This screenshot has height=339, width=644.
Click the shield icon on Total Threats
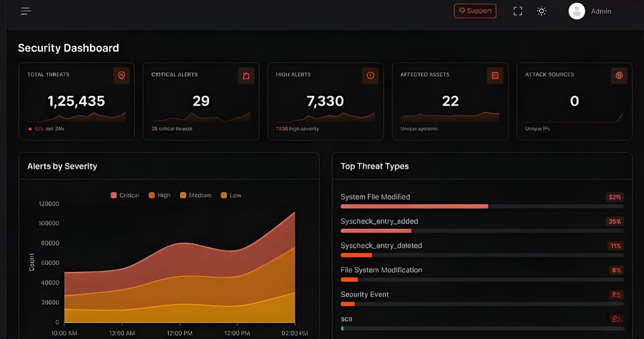tap(121, 75)
